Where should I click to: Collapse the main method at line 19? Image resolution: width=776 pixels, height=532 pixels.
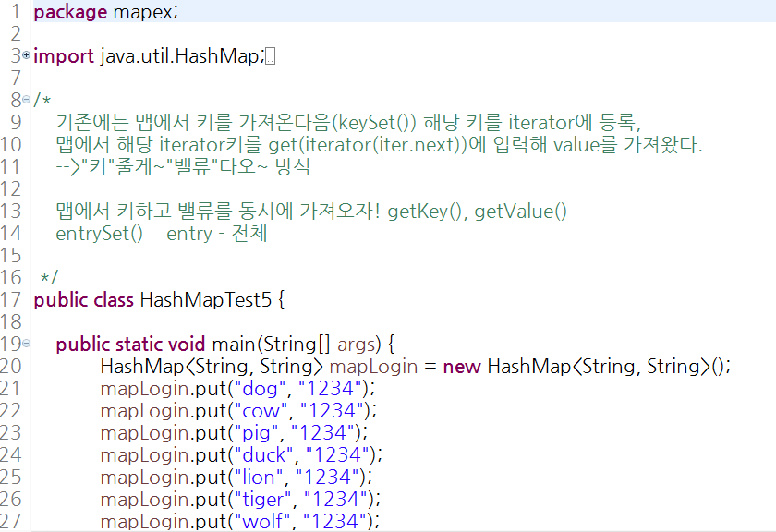pos(24,344)
